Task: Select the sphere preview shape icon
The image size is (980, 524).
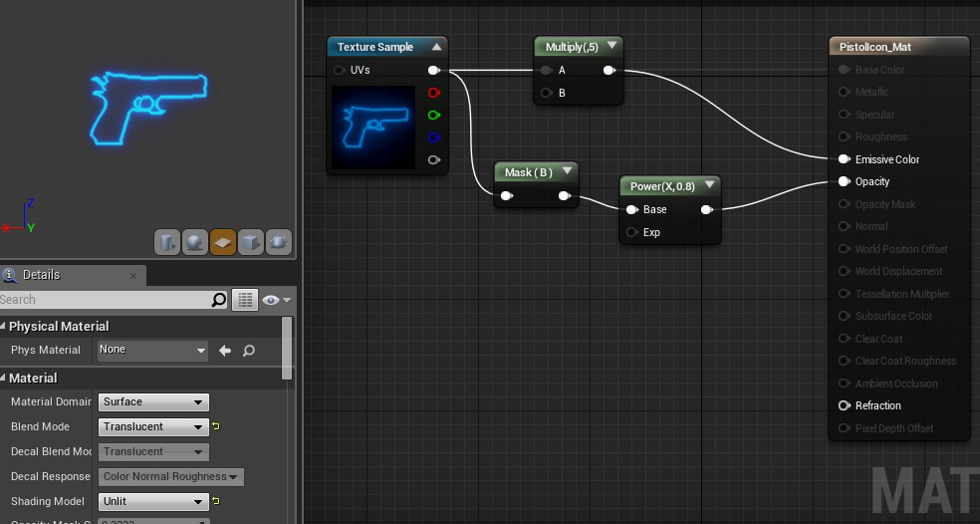Action: [194, 242]
